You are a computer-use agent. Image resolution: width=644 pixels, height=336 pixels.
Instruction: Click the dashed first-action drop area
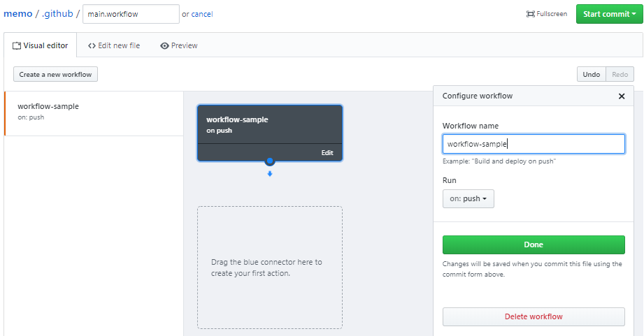270,268
